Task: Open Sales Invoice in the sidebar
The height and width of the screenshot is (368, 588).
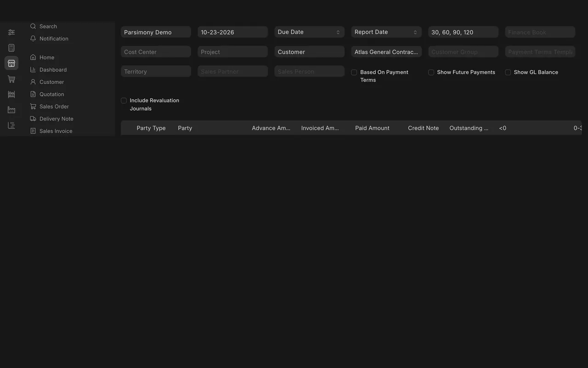Action: pyautogui.click(x=56, y=131)
